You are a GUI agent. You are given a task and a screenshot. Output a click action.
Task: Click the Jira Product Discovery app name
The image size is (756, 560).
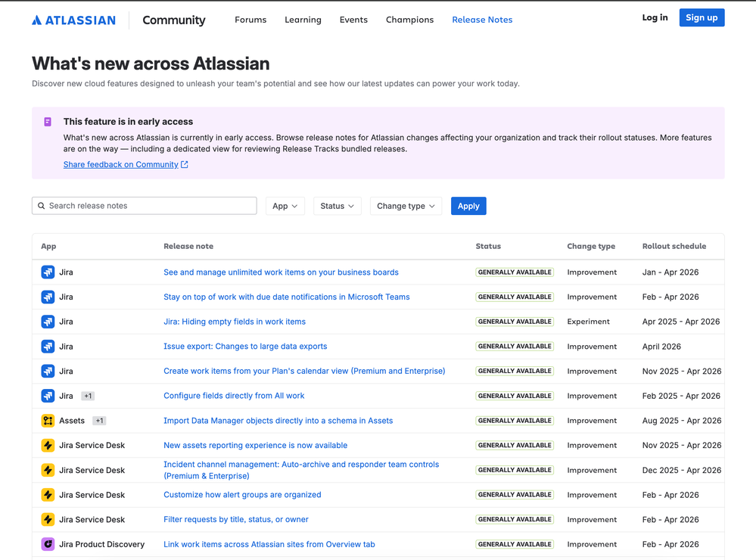coord(101,545)
